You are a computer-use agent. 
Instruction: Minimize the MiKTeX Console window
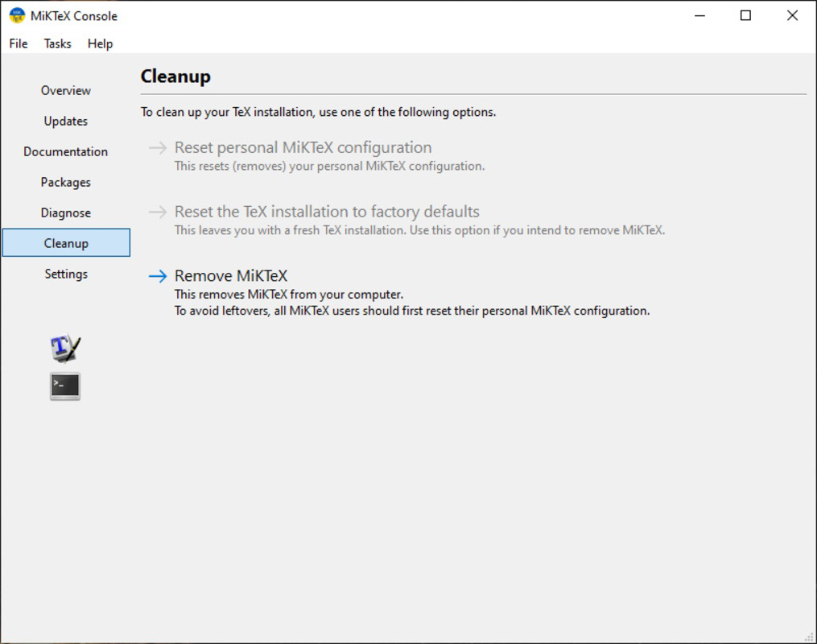click(699, 15)
